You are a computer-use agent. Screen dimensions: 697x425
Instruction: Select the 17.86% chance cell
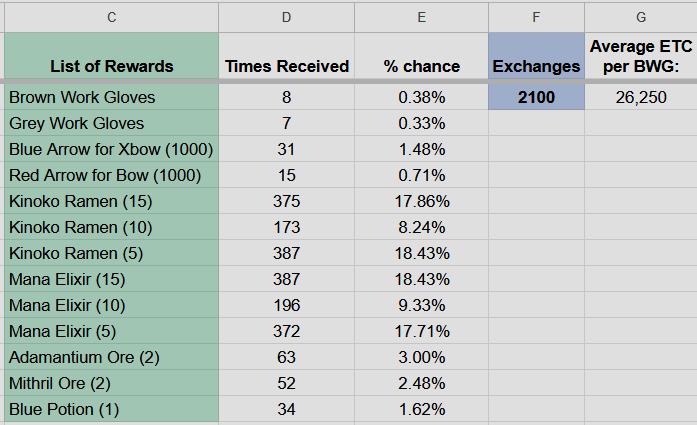tap(421, 201)
